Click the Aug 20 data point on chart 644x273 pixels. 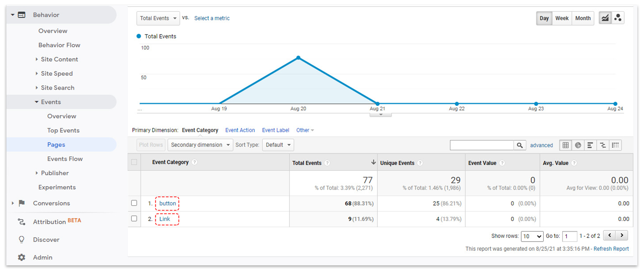tap(298, 58)
